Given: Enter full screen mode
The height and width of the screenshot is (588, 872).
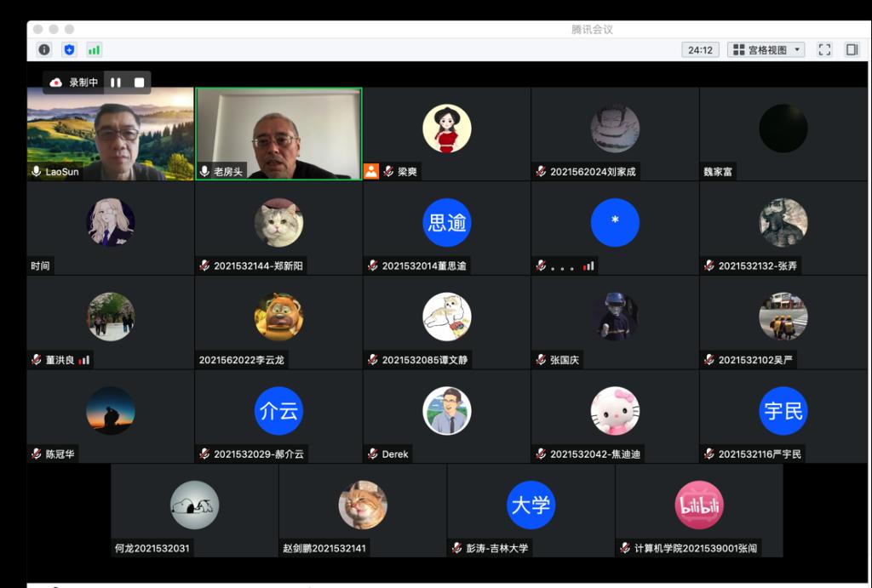Looking at the screenshot, I should click(x=824, y=50).
